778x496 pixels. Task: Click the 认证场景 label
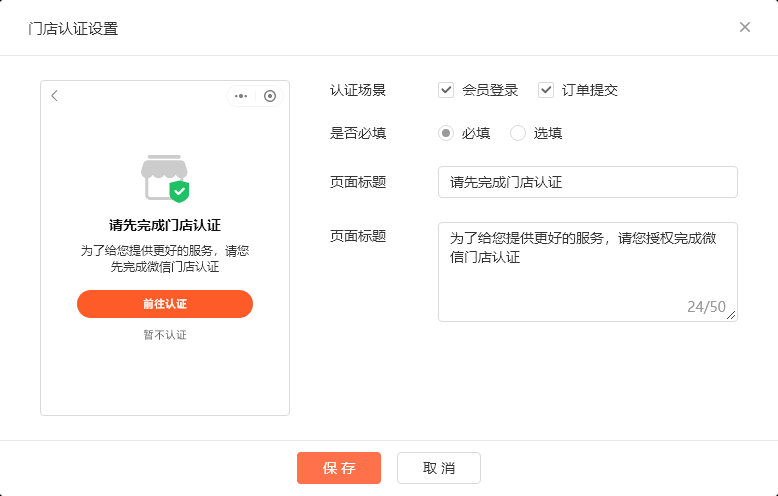(x=358, y=90)
